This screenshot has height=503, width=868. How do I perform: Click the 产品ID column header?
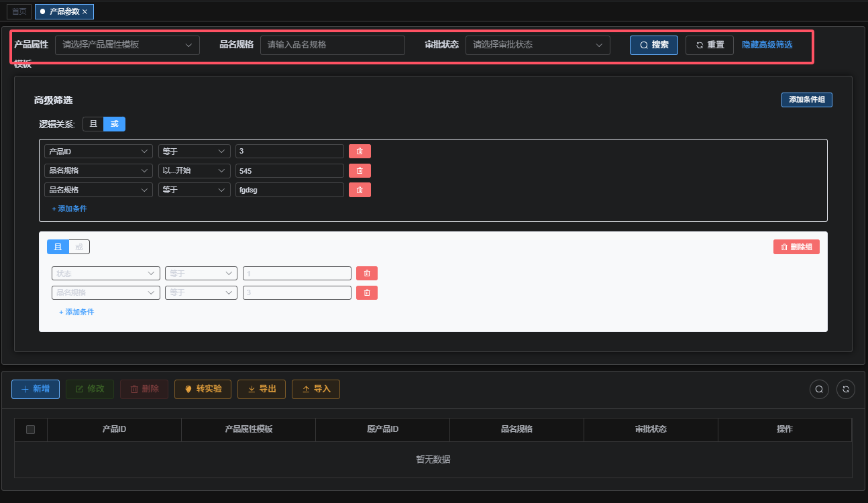click(x=114, y=429)
